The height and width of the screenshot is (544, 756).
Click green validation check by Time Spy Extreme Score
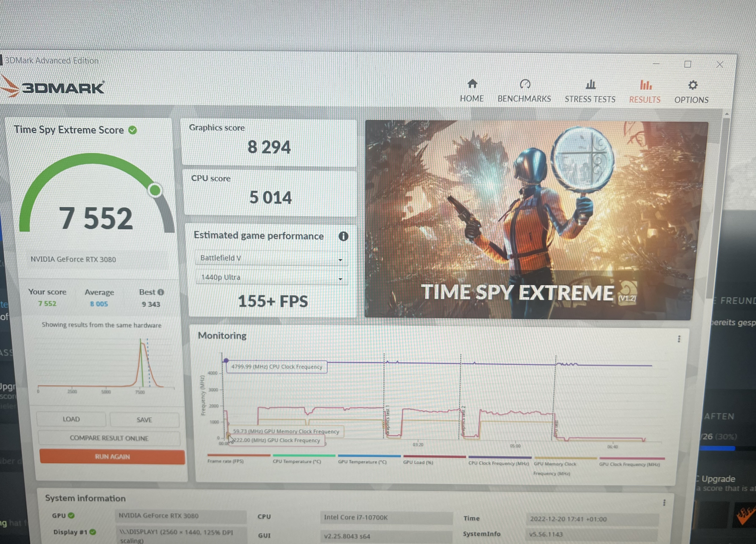(x=133, y=130)
